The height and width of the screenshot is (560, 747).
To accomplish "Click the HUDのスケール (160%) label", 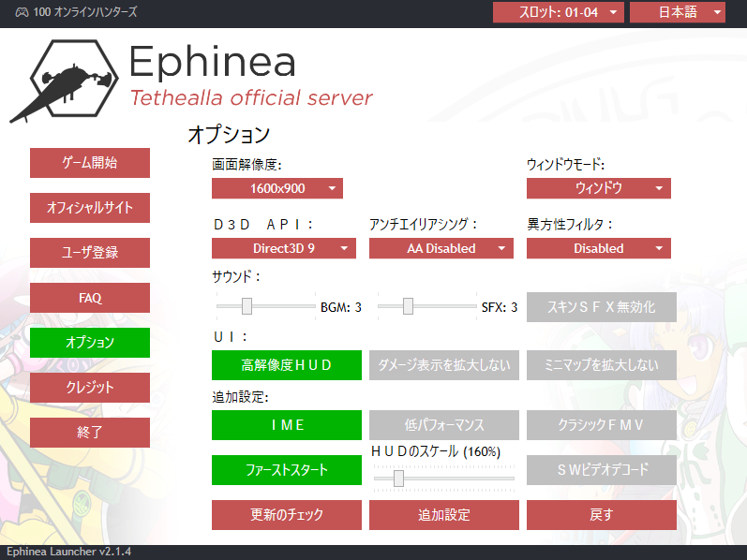I will click(436, 451).
